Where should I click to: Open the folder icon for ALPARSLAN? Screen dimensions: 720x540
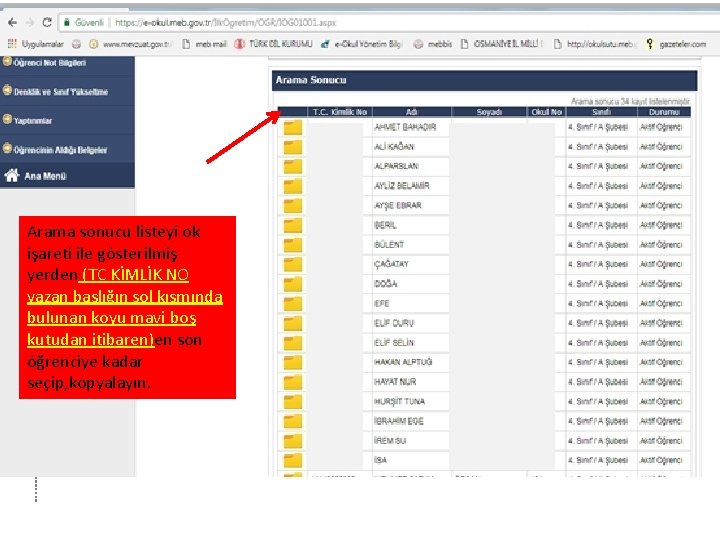292,166
